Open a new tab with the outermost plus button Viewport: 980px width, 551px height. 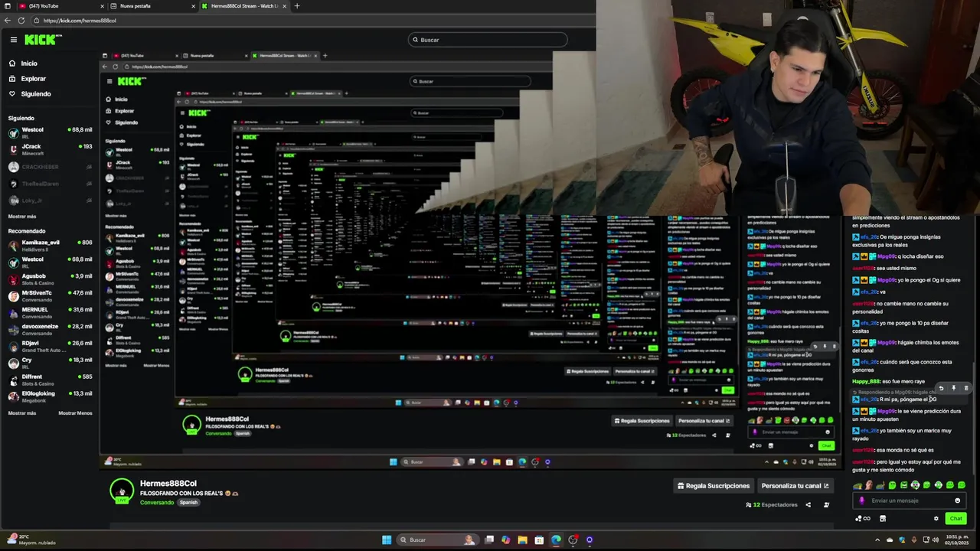[x=297, y=6]
